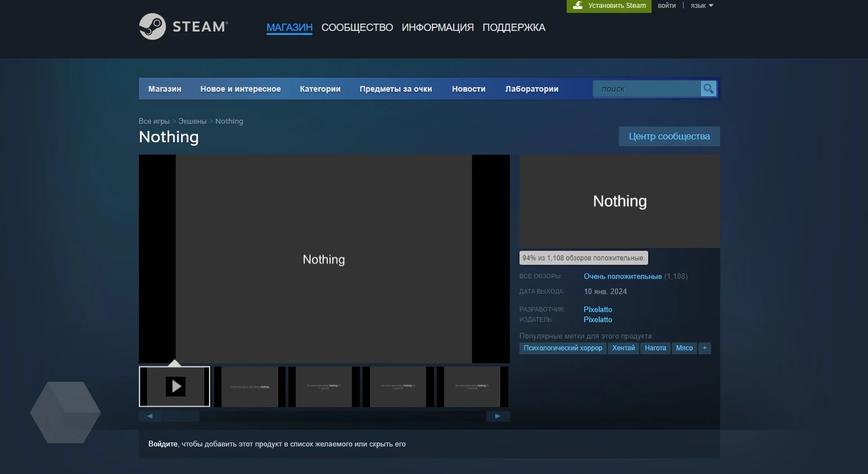Click the Steam logo
This screenshot has height=474, width=868.
[x=183, y=26]
